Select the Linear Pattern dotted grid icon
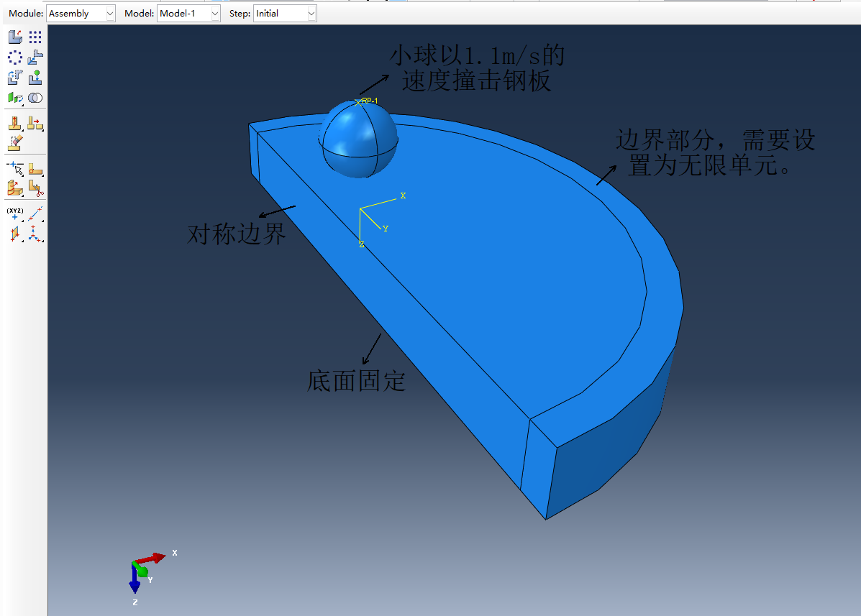 pyautogui.click(x=35, y=37)
